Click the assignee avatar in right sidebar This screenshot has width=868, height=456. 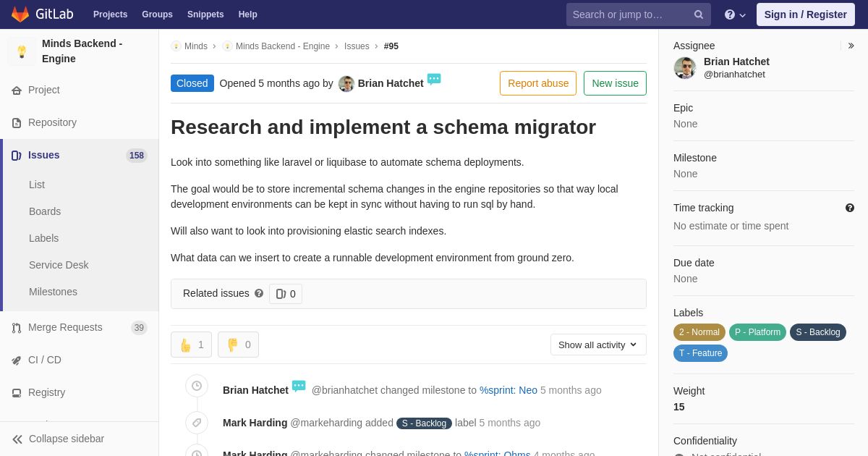coord(685,68)
